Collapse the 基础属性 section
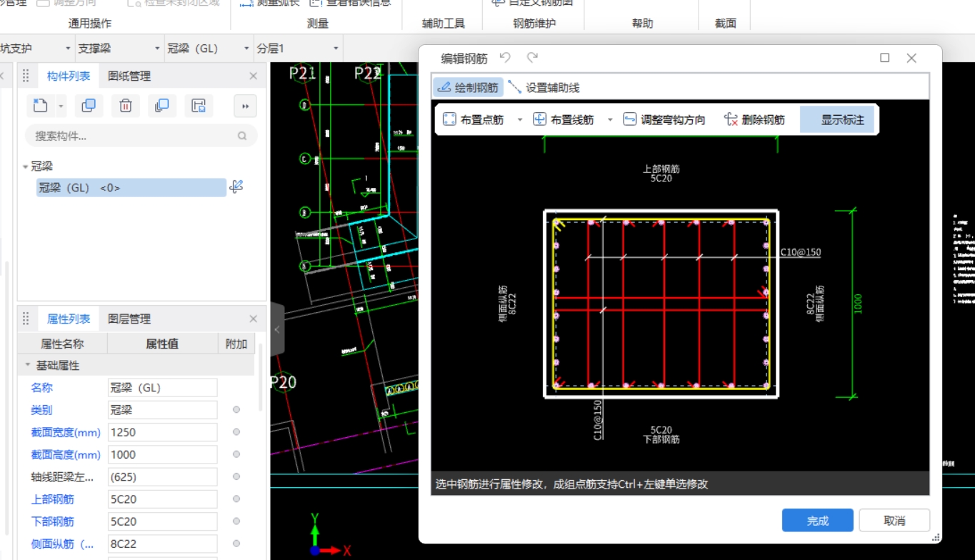The width and height of the screenshot is (975, 560). [28, 365]
